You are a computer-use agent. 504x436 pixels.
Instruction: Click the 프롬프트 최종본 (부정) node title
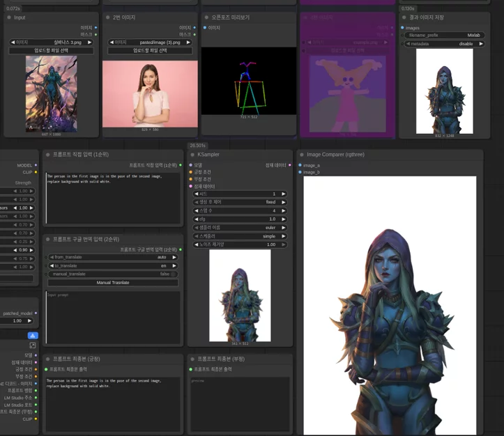coord(221,359)
